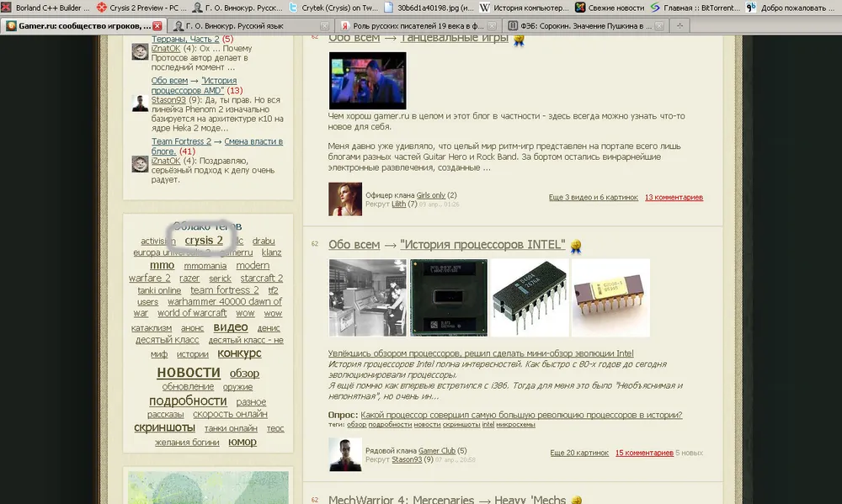Switch to ФЭБ: Сорокин Значение Пушкина tab
The height and width of the screenshot is (504, 842).
586,26
